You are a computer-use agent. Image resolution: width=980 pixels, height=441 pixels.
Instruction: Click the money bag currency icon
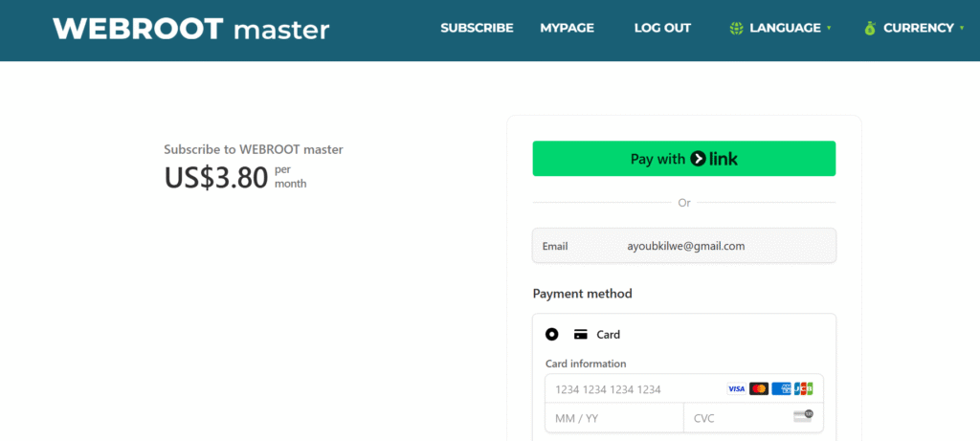coord(870,28)
